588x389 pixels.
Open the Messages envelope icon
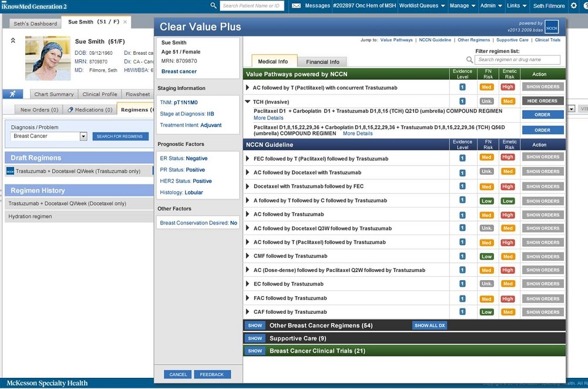click(x=296, y=6)
